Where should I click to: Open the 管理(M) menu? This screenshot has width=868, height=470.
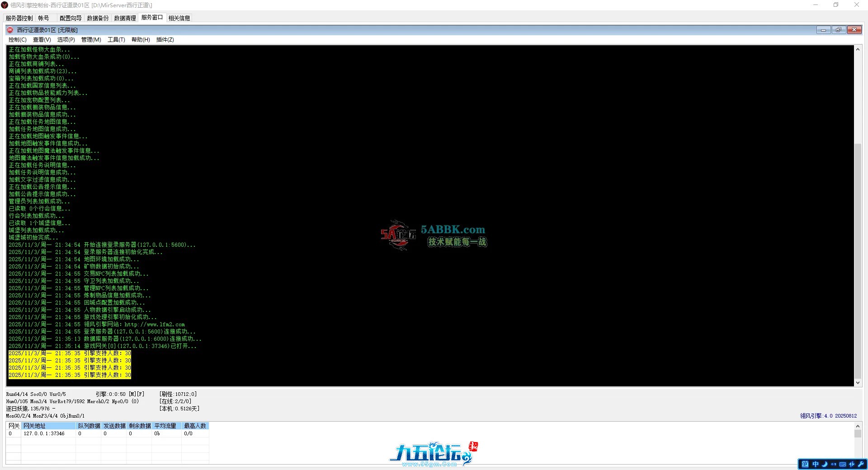coord(91,40)
